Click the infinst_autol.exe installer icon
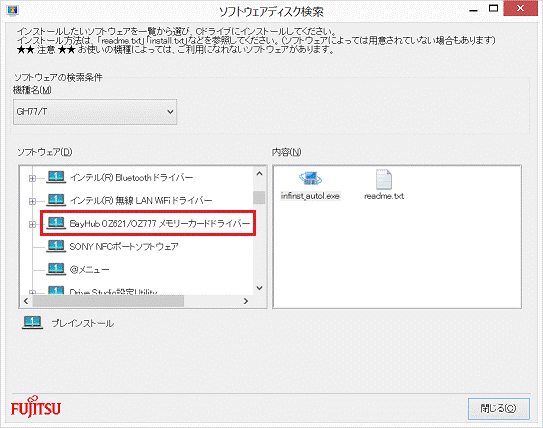Viewport: 543px width, 428px height. click(310, 178)
